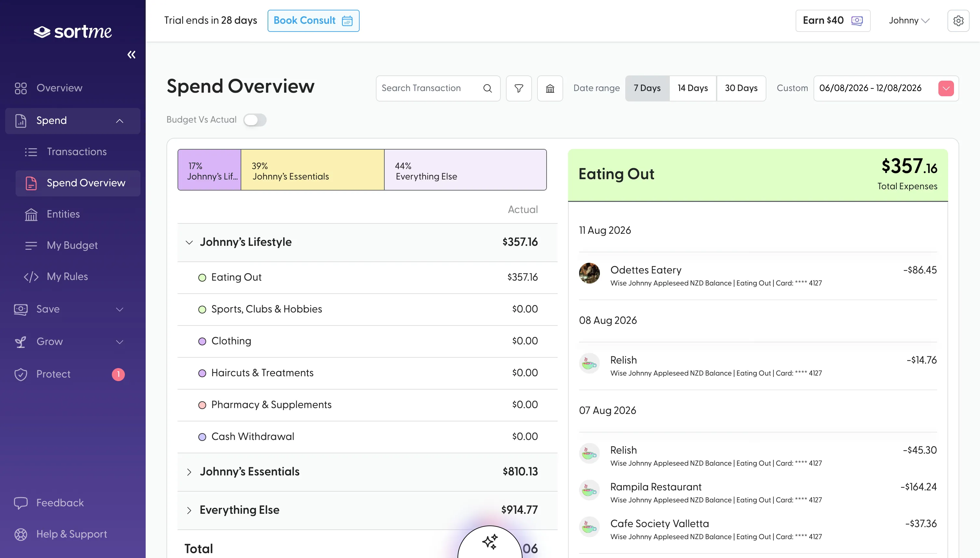Collapse the sidebar with double-chevron icon
Screen dimensions: 980x558
pyautogui.click(x=131, y=54)
